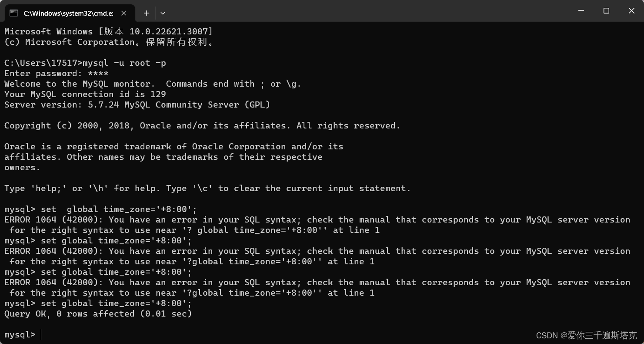
Task: Click the Server version 5.7.24 line
Action: [137, 105]
